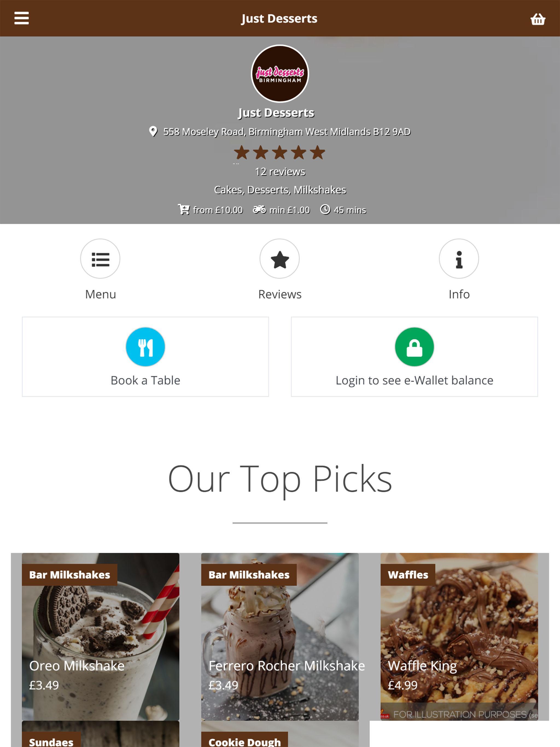This screenshot has width=560, height=747.
Task: Open the Cookie Dough category card
Action: coord(280,734)
